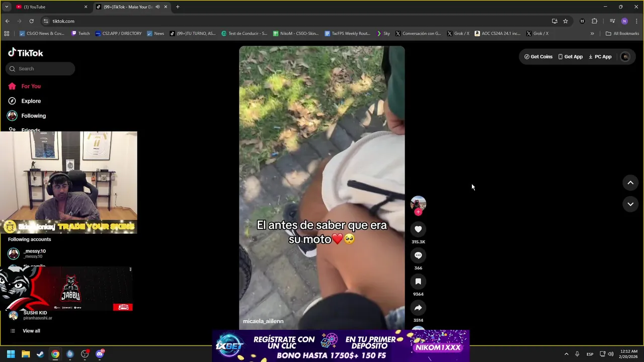Open the microphone tray icon

click(577, 354)
